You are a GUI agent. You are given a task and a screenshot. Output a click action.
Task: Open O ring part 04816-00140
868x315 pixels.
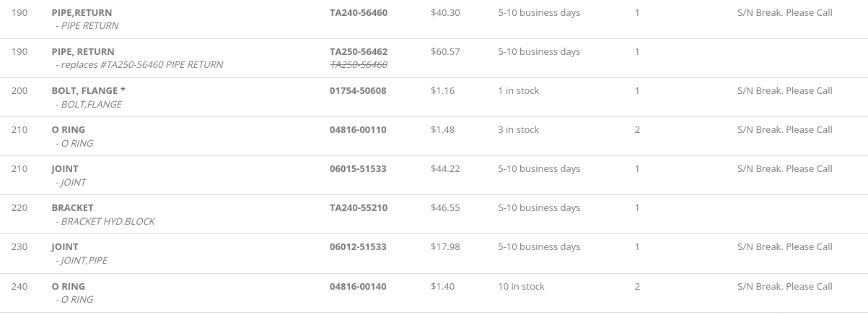358,287
